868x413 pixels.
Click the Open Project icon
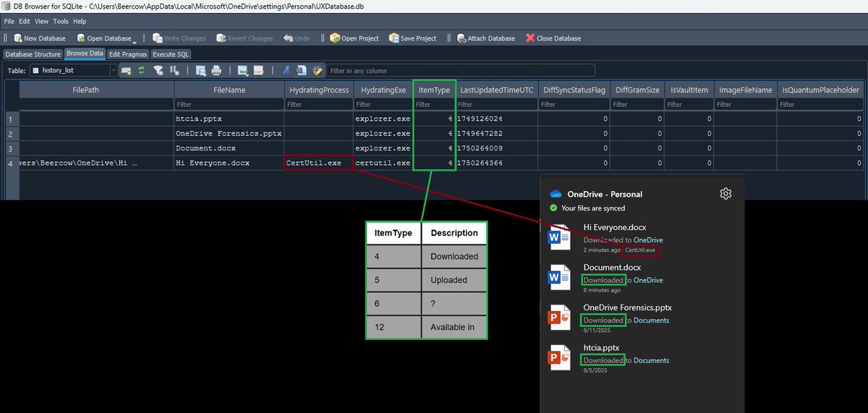(335, 38)
